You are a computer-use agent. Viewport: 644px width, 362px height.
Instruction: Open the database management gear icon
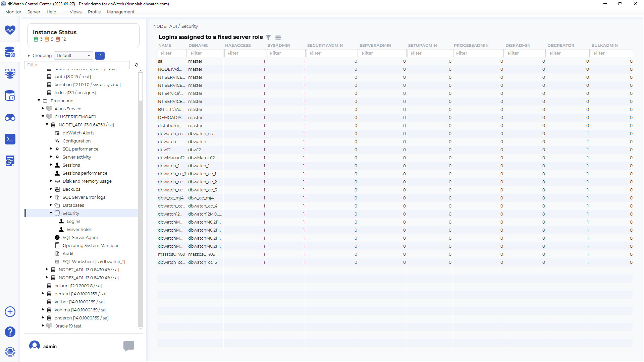coord(10,52)
